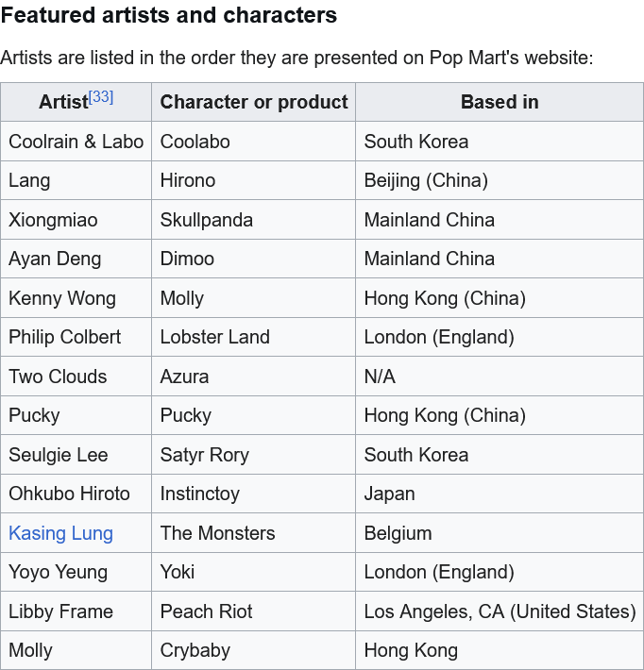Select the N/A location cell

(x=380, y=377)
